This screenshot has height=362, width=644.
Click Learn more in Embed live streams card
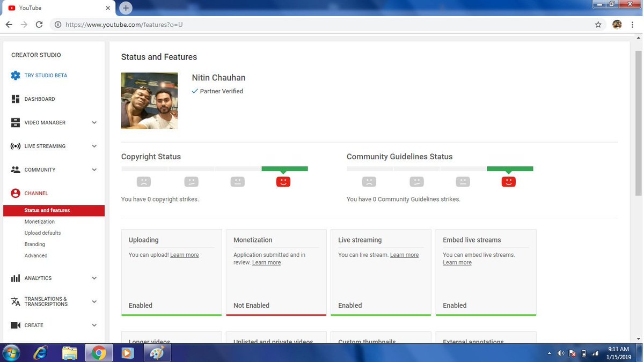[x=457, y=262]
